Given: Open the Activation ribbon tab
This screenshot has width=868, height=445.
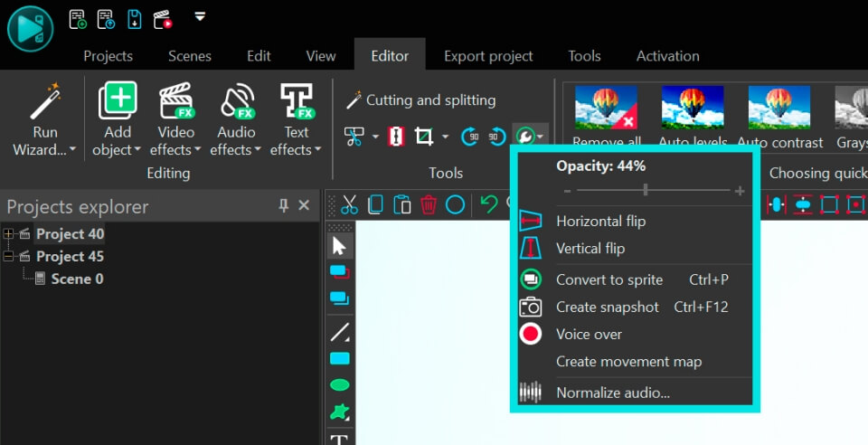Looking at the screenshot, I should pyautogui.click(x=667, y=56).
